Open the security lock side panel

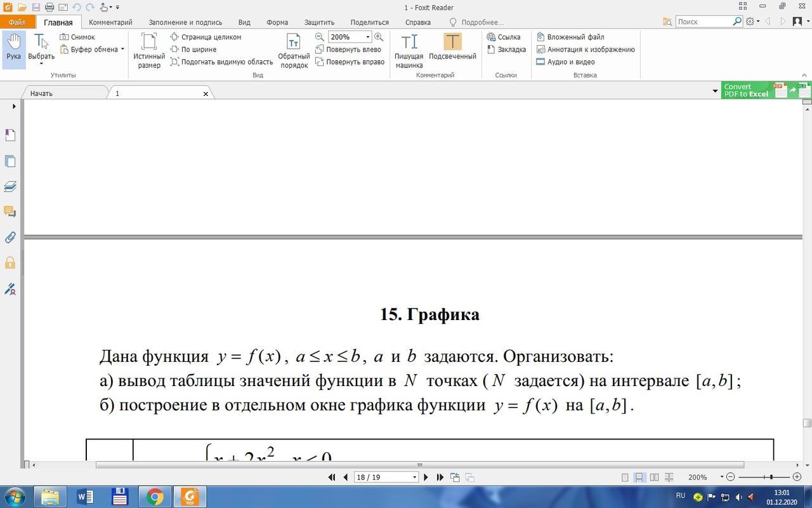click(10, 263)
